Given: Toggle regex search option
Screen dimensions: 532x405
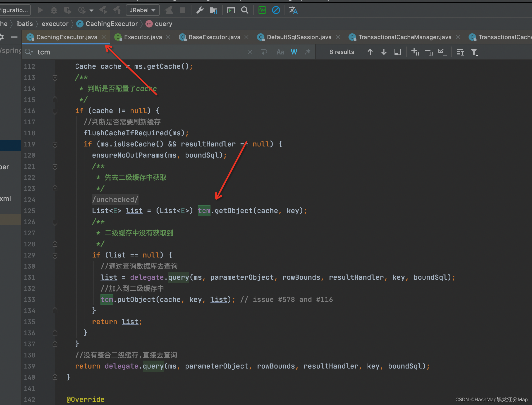Looking at the screenshot, I should (x=308, y=52).
